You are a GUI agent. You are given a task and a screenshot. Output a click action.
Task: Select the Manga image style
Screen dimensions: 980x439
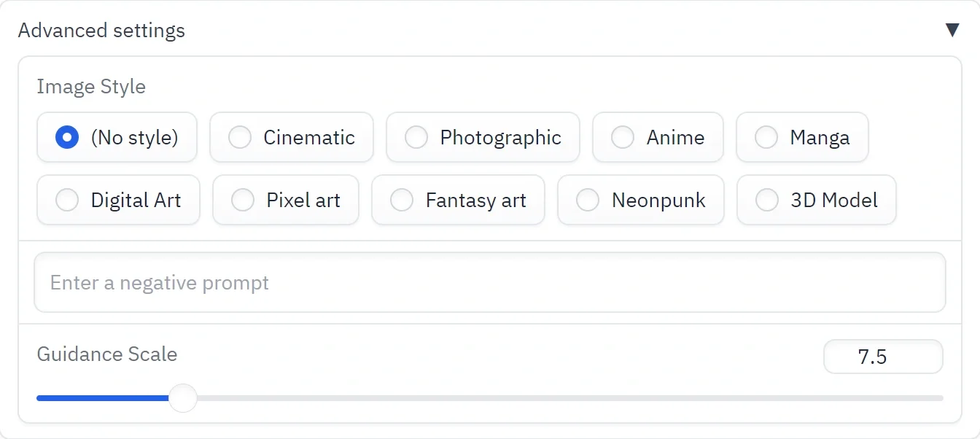pos(766,137)
